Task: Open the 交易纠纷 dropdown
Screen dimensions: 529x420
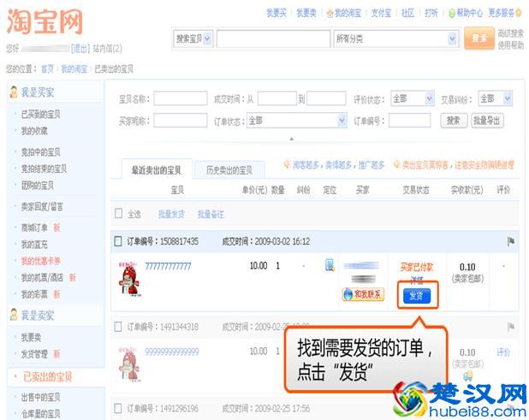Action: click(x=496, y=98)
